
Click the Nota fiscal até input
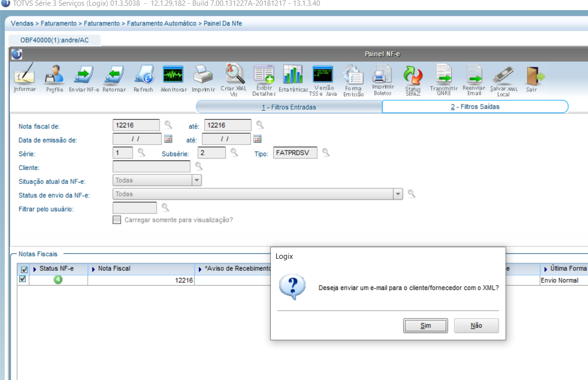coord(228,125)
